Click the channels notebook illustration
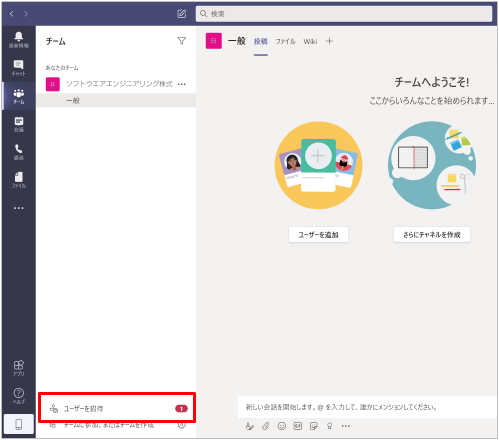Screen dimensions: 499x440 (432, 165)
